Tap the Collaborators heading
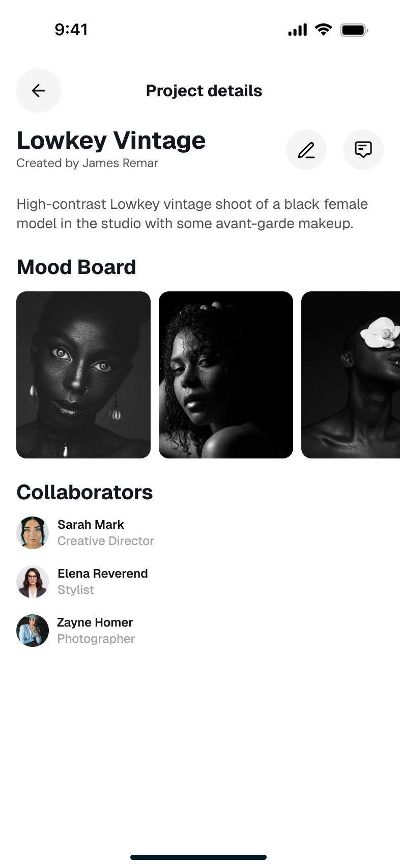 (84, 493)
